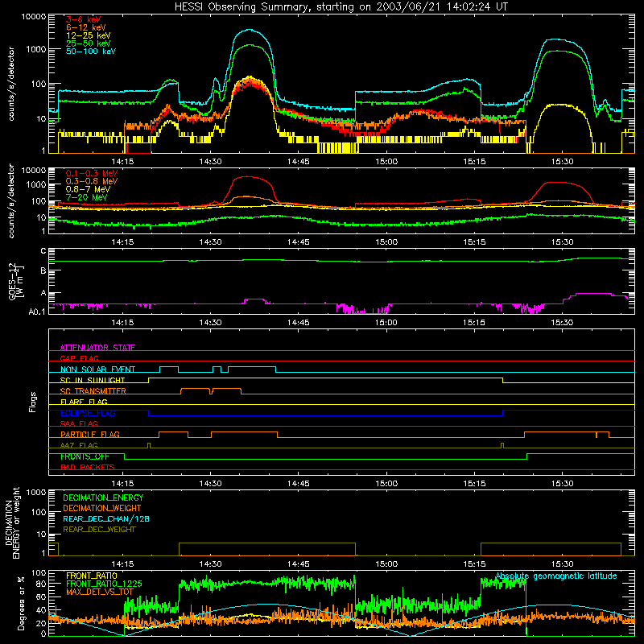Select the yellow 'FLARE_FLAG' label
This screenshot has height=644, width=644.
[x=84, y=402]
